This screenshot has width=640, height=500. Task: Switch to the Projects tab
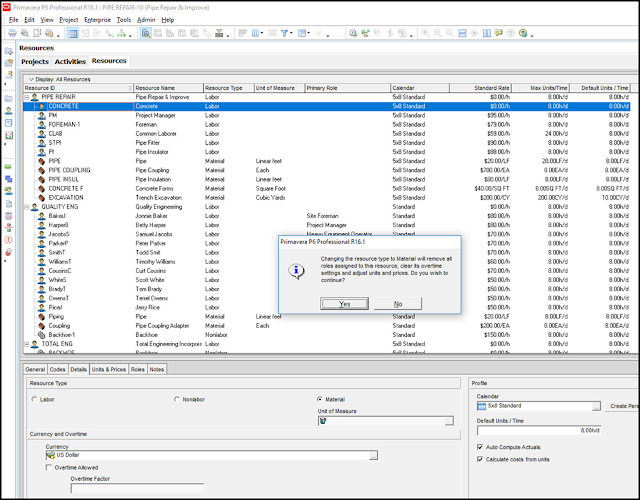point(35,62)
